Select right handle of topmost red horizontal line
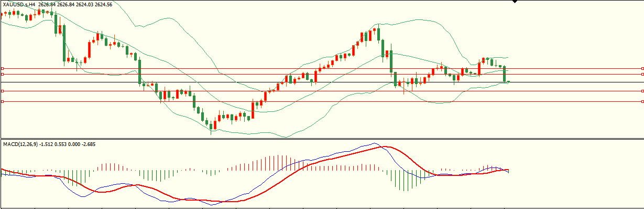Screen dimensions: 644x209 pos(642,68)
